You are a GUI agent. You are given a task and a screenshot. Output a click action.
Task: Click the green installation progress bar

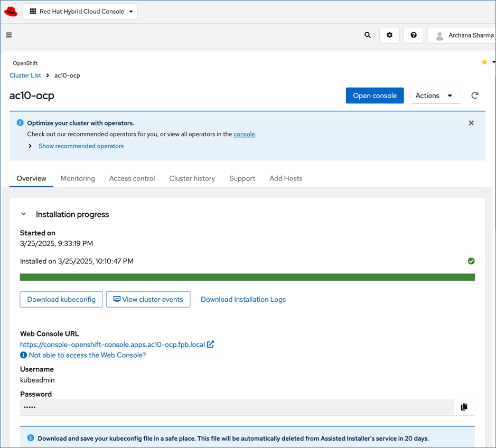coord(247,277)
